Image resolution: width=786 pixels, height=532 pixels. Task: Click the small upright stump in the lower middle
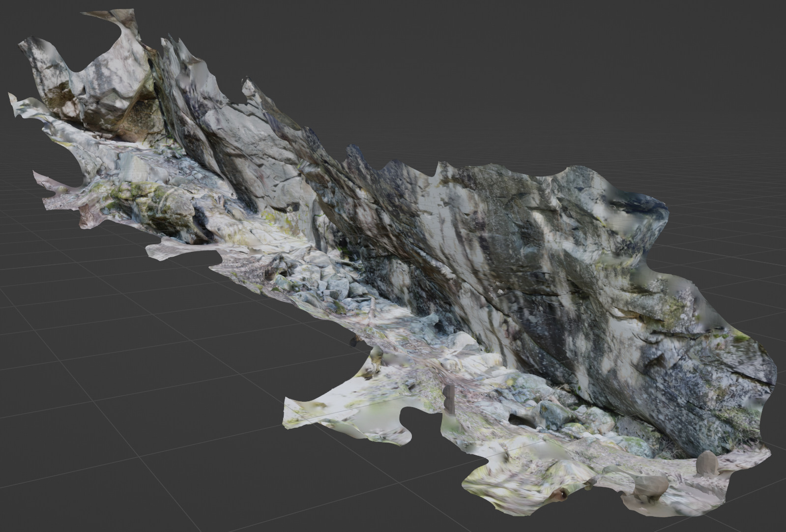tap(449, 398)
